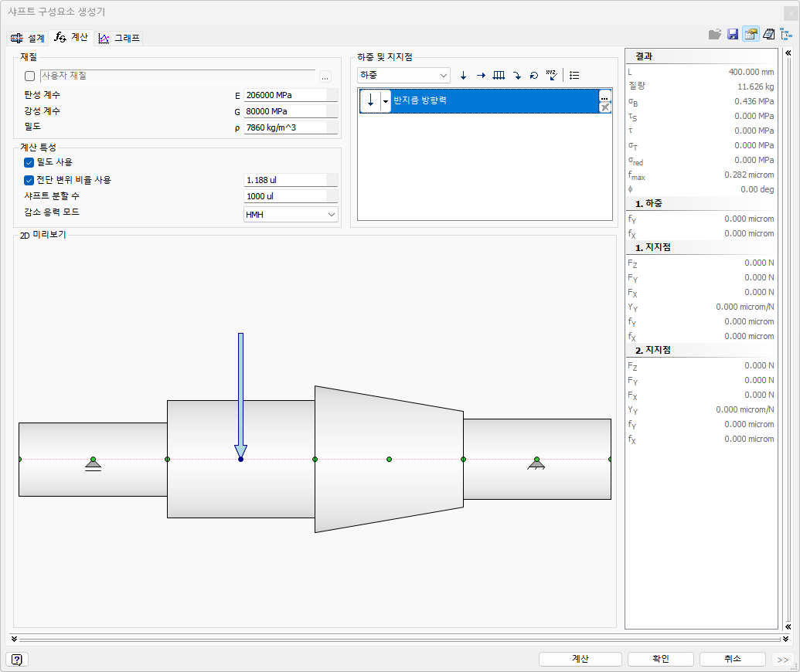Click the >> expand button
800x672 pixels.
783,660
